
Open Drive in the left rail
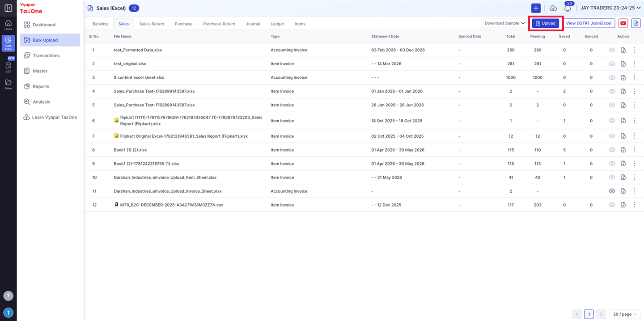click(8, 84)
